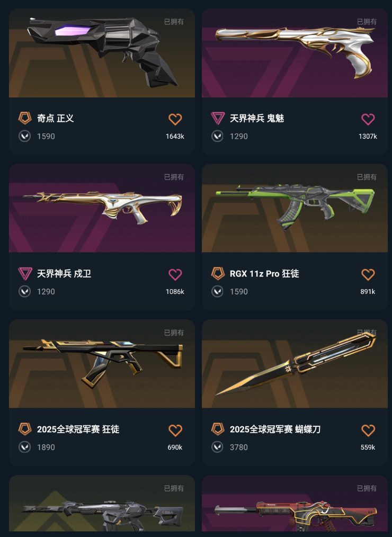Click 已拥有 label on the 奇点 正义 card
This screenshot has width=392, height=537.
pyautogui.click(x=174, y=22)
